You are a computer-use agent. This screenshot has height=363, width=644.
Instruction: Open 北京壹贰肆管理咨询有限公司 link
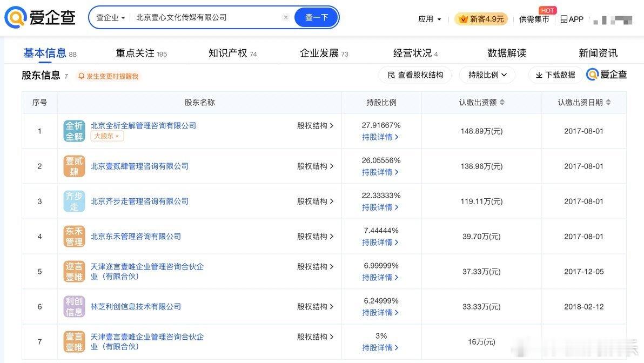click(x=139, y=166)
